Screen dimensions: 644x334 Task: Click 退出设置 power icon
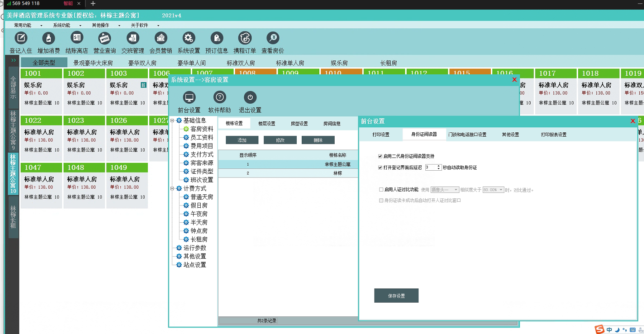click(x=250, y=98)
